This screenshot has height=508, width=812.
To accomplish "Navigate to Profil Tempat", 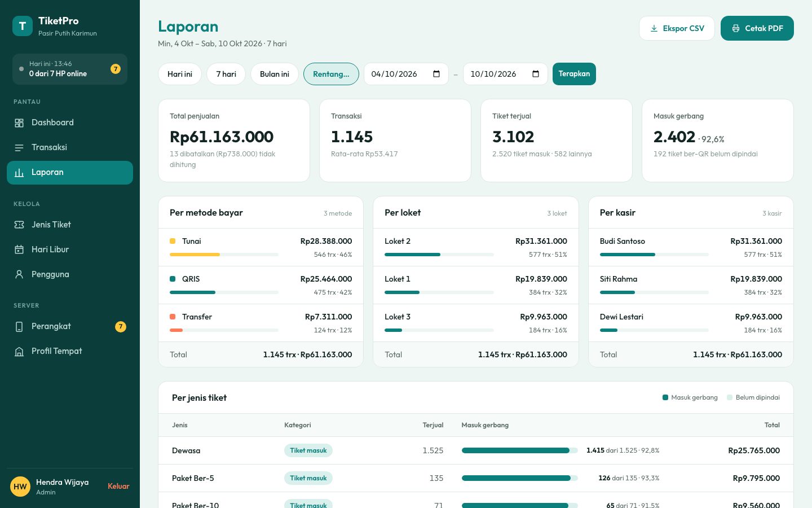I will click(x=70, y=351).
